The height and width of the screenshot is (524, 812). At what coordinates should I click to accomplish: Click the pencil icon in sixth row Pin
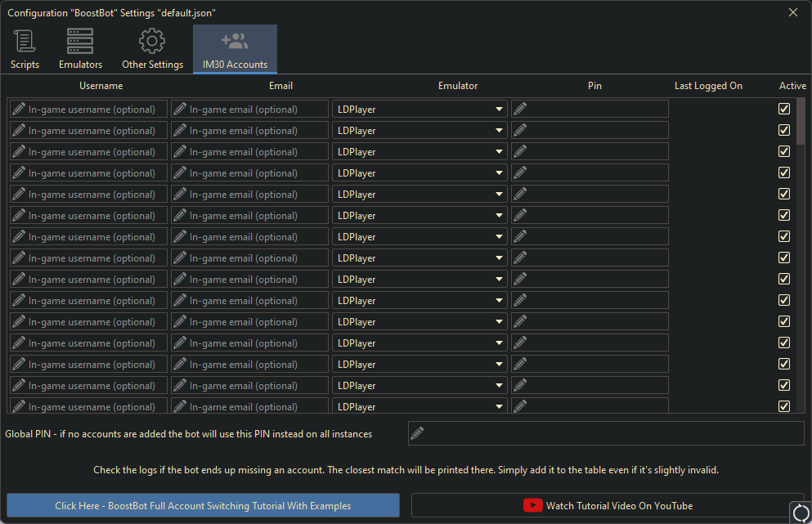click(x=520, y=215)
